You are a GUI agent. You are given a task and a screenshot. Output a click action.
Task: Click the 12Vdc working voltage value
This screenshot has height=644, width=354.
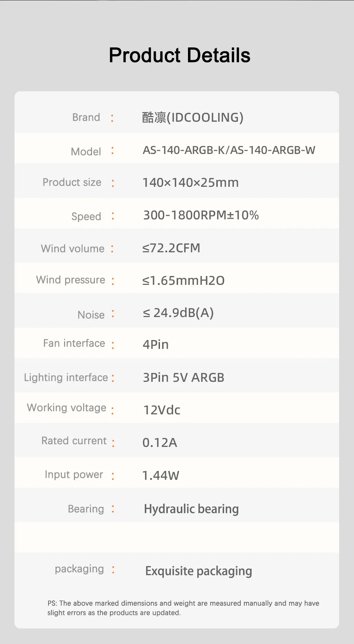(x=162, y=410)
